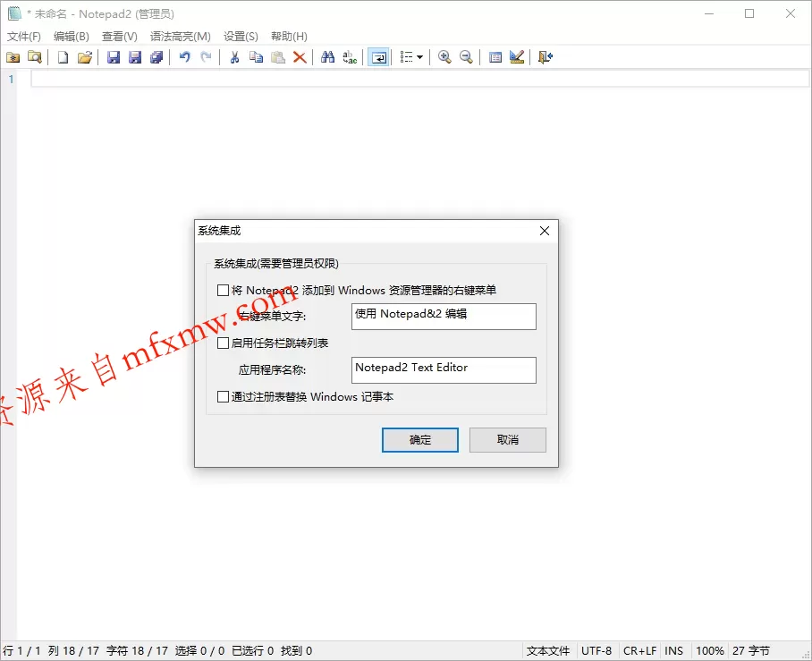Click 100% zoom level in status bar
This screenshot has height=661, width=812.
point(709,651)
